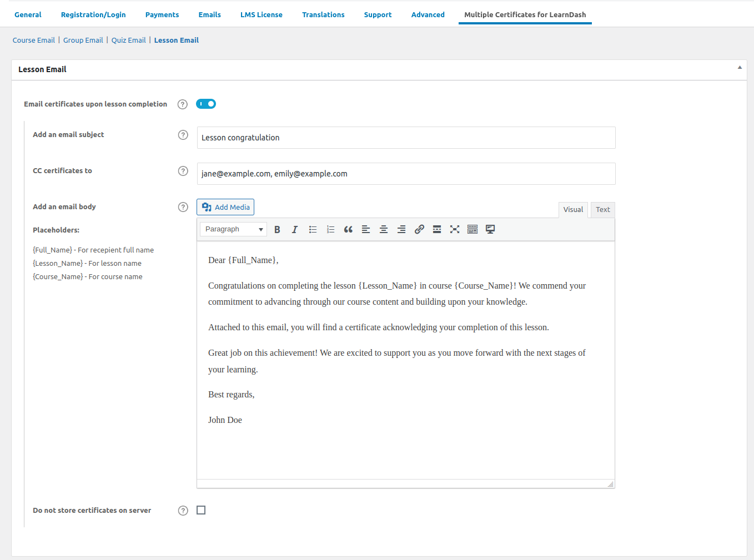Apply italic formatting in editor
This screenshot has width=754, height=560.
click(295, 229)
